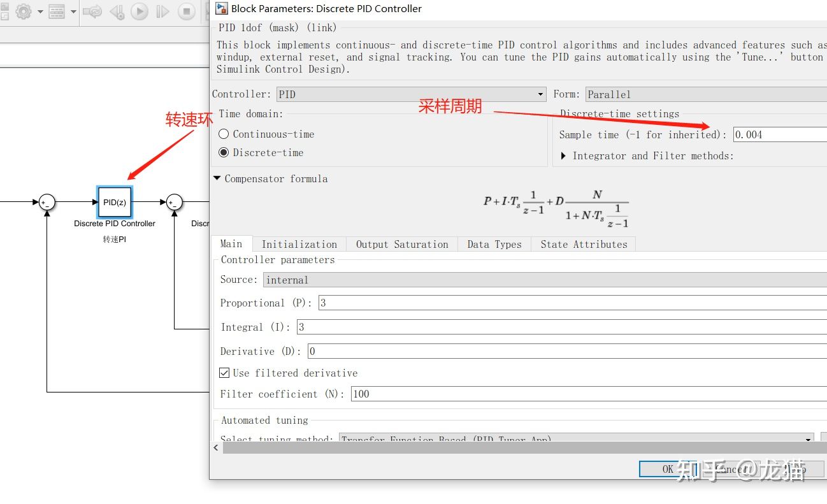This screenshot has height=504, width=827.
Task: Open the Form dropdown showing Parallel
Action: [x=706, y=94]
